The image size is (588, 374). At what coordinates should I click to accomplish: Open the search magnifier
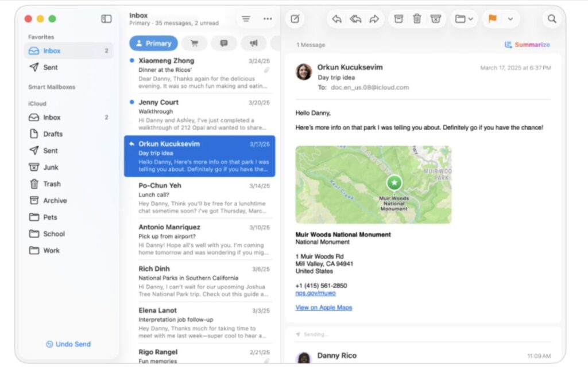(x=552, y=19)
